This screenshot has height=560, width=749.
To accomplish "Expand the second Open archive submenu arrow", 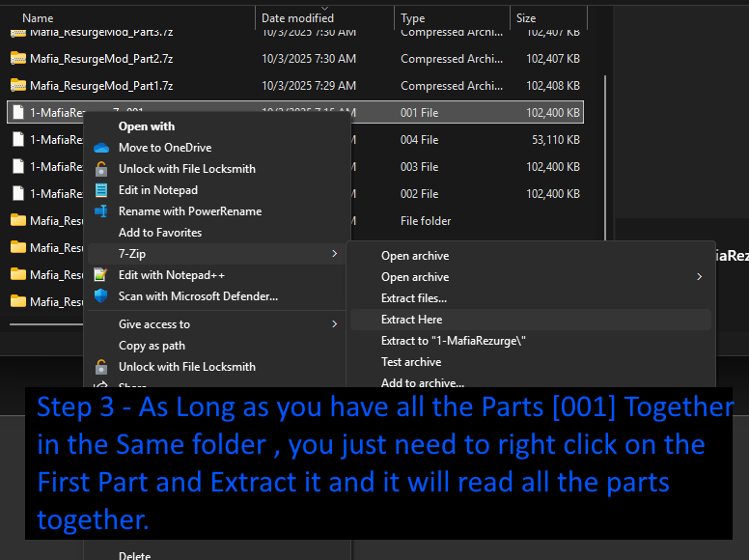I will [700, 277].
